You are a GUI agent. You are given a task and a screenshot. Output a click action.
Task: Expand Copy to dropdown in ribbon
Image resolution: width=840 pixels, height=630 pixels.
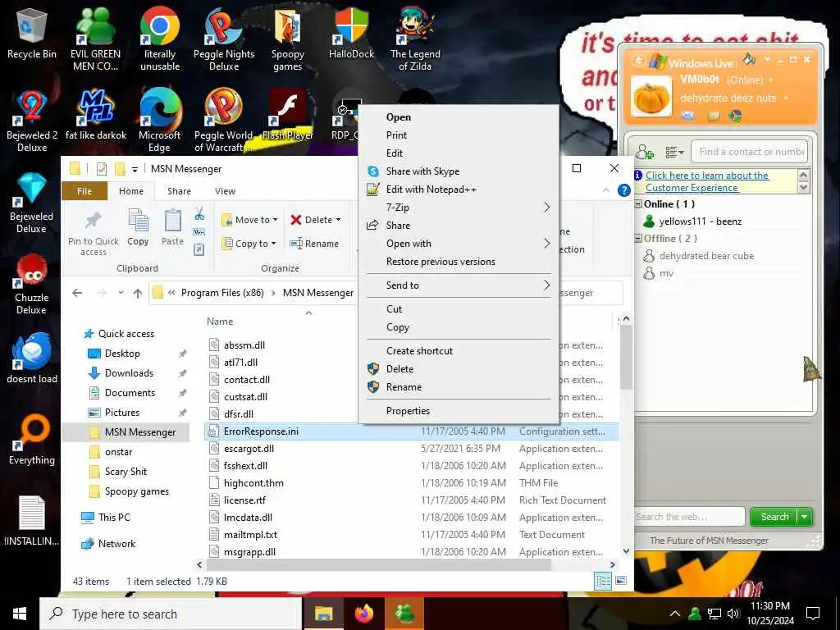click(x=249, y=243)
